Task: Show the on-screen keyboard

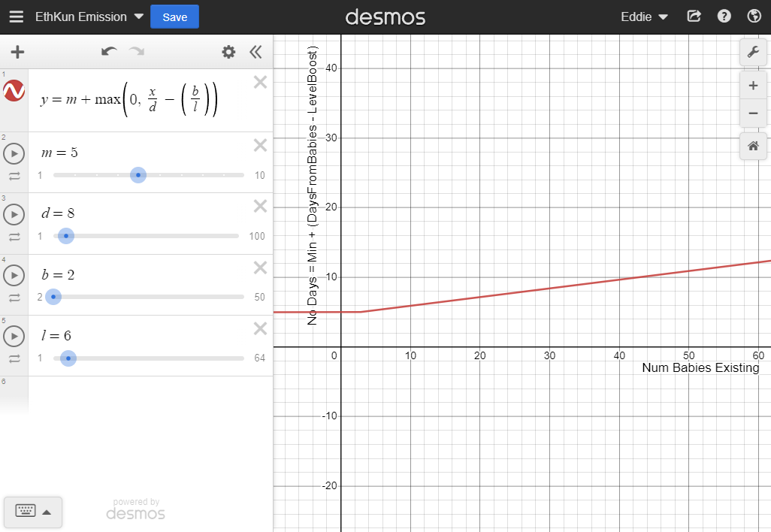Action: point(33,512)
